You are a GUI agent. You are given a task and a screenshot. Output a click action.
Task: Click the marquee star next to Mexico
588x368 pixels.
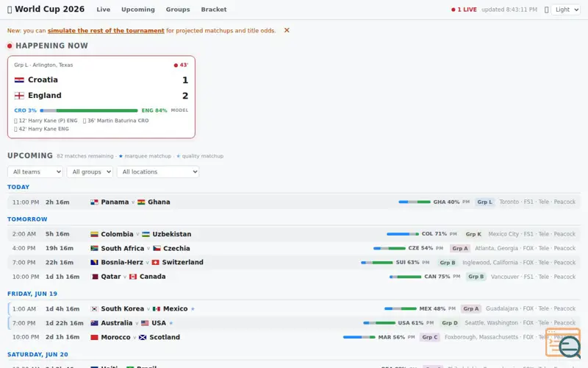point(193,309)
